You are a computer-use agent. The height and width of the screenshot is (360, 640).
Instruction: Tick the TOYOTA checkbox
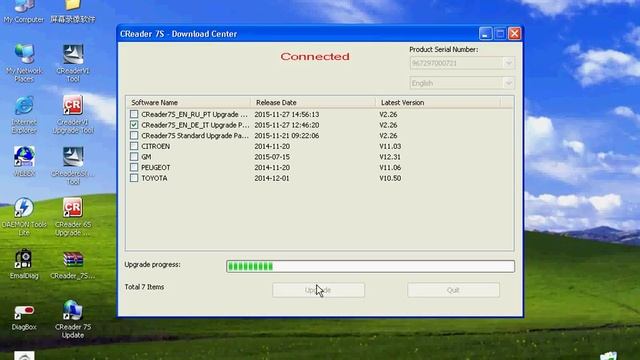tap(134, 178)
